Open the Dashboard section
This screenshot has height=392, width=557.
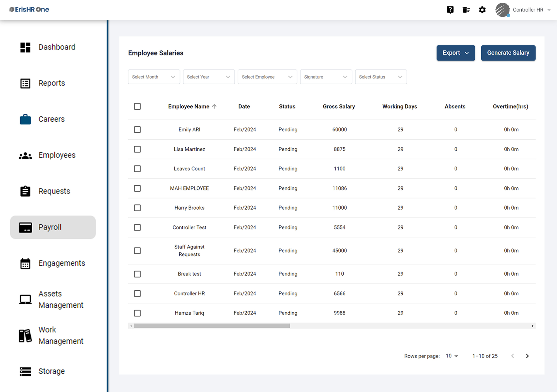(x=57, y=47)
